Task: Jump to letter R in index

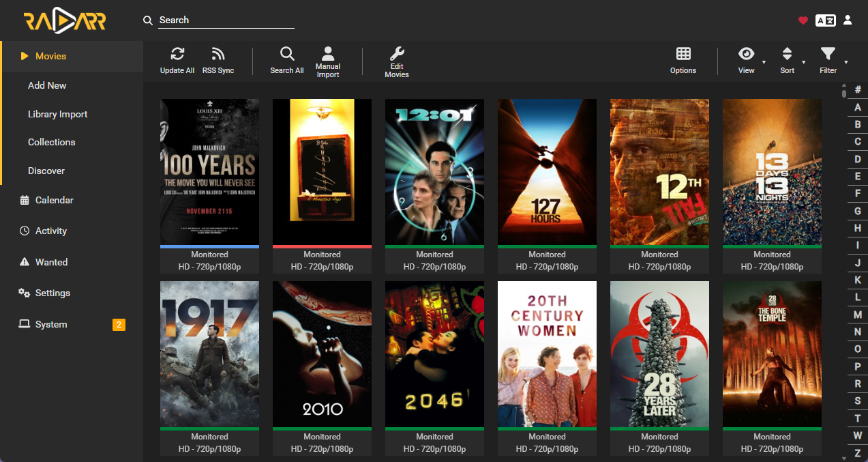Action: click(858, 384)
